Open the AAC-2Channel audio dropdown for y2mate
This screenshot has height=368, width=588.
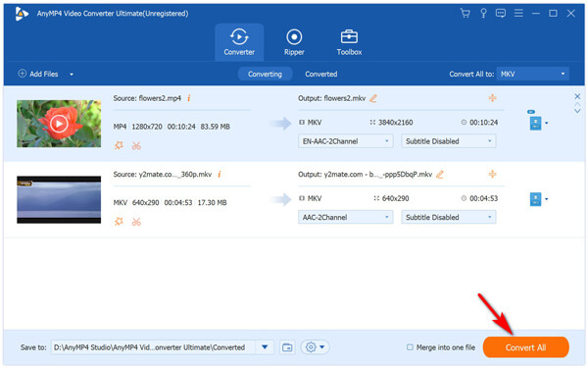[345, 217]
